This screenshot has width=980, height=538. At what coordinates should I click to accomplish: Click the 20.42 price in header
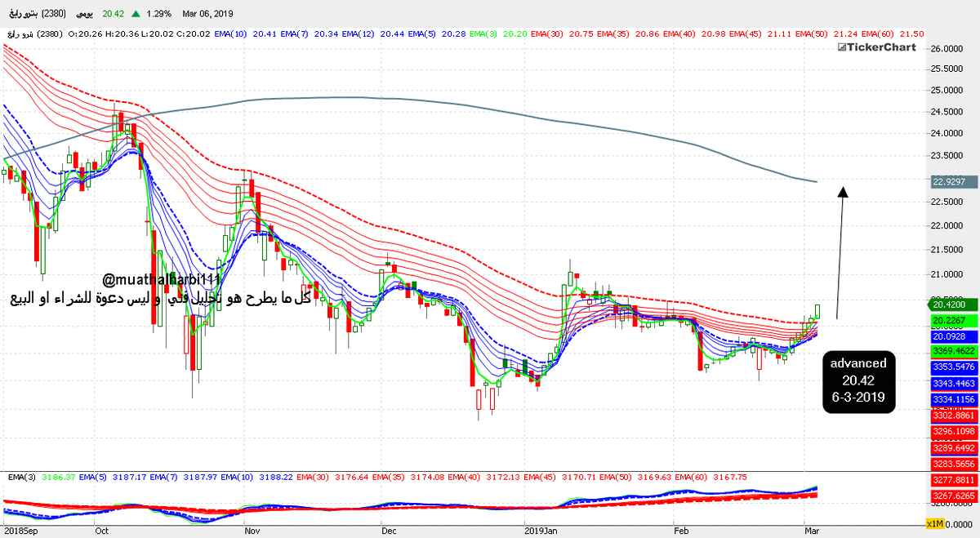pyautogui.click(x=113, y=14)
